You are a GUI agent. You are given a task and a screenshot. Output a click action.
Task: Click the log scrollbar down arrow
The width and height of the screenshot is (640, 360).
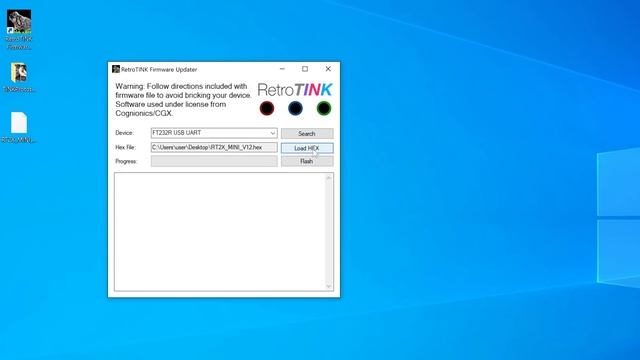point(329,287)
